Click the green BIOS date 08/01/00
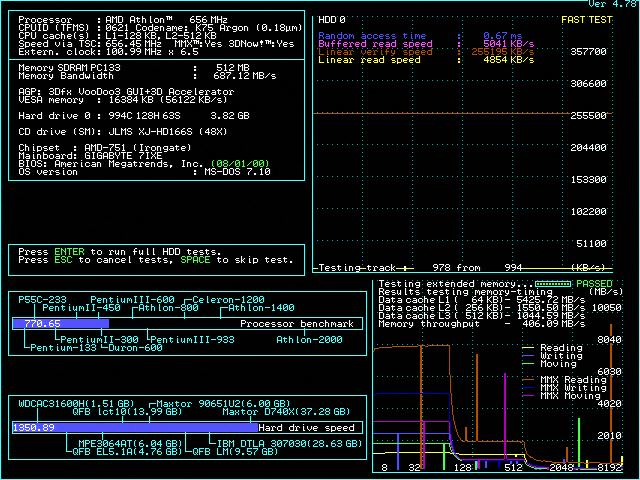Image resolution: width=640 pixels, height=480 pixels. pos(240,164)
